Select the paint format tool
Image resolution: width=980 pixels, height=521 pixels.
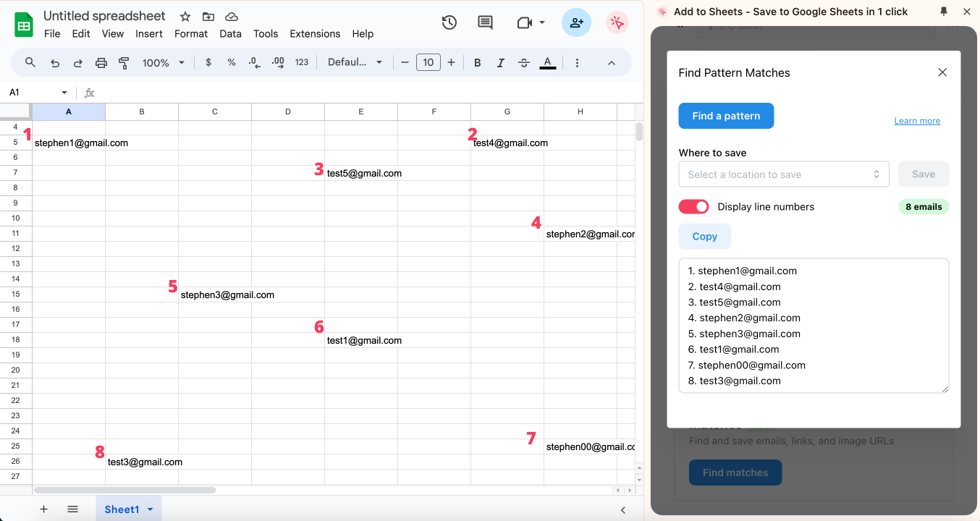124,63
